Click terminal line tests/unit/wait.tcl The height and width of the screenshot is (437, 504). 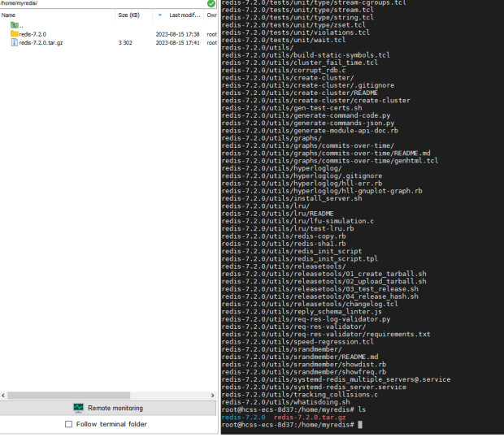[284, 40]
